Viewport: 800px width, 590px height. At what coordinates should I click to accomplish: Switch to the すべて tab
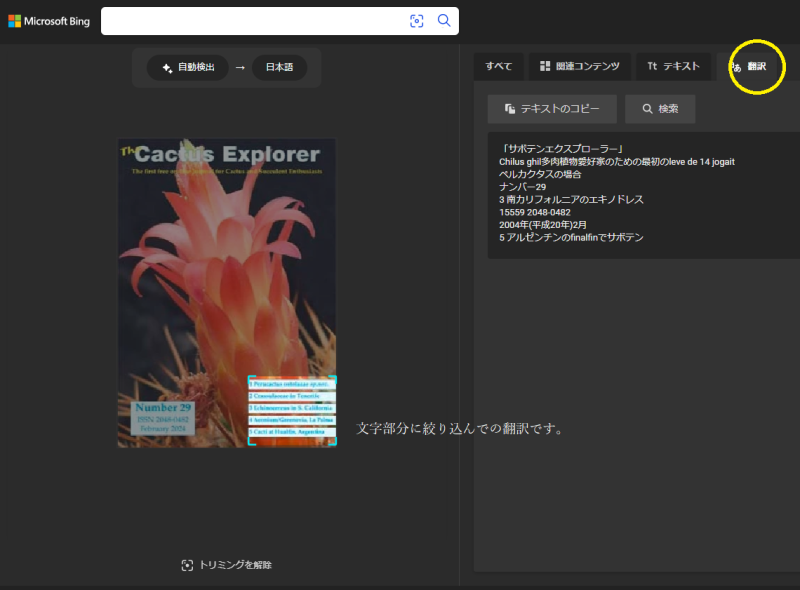click(x=498, y=66)
